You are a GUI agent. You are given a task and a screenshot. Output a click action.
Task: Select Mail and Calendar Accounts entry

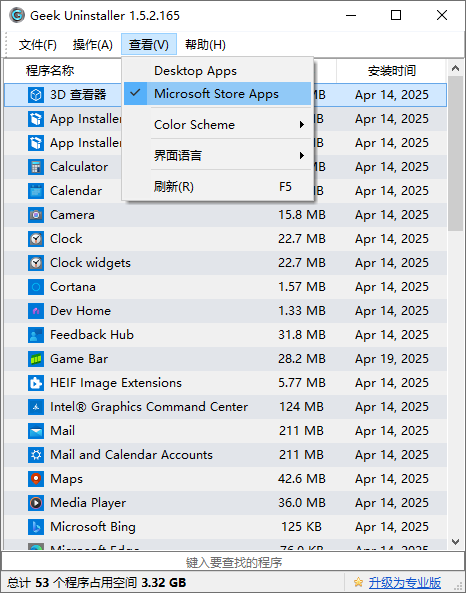[x=132, y=455]
